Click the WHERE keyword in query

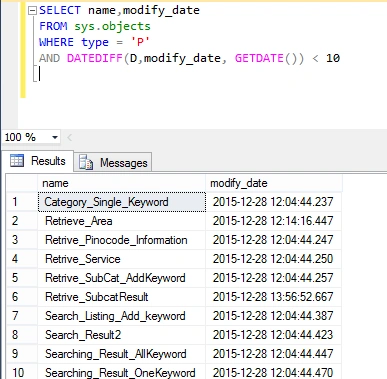point(56,42)
